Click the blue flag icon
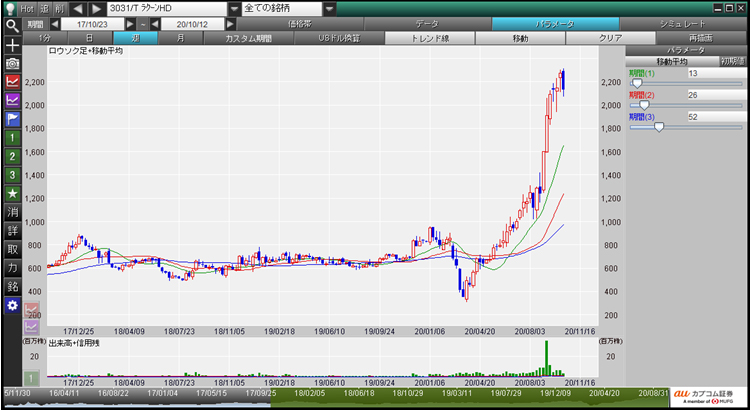 [12, 119]
